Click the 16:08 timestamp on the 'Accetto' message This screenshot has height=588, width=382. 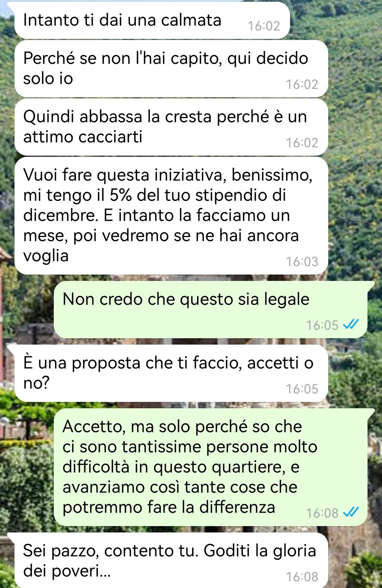322,513
